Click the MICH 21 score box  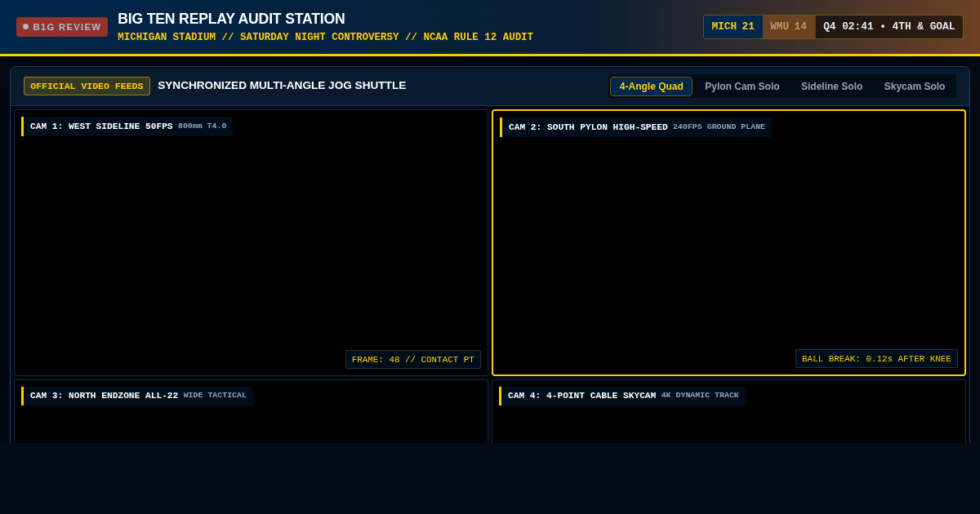(x=733, y=27)
